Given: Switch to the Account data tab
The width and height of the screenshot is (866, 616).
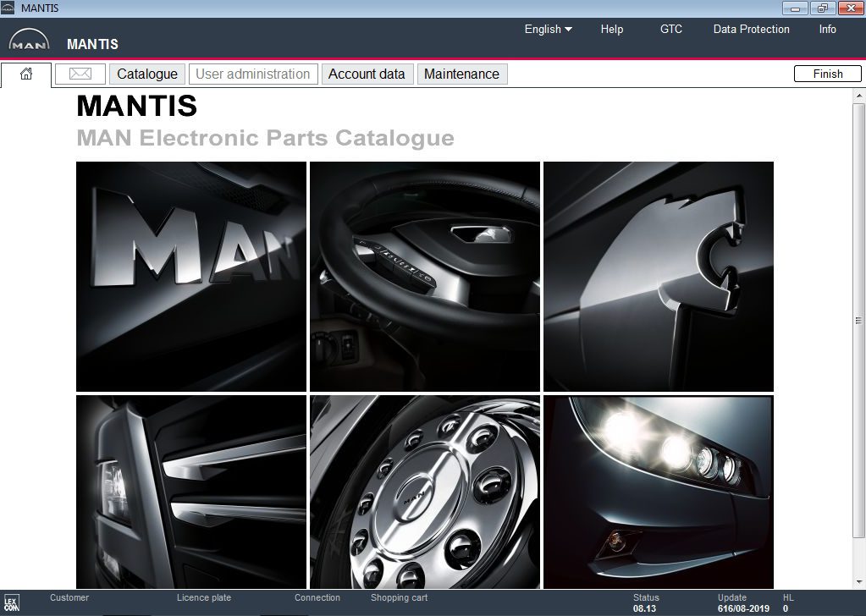Looking at the screenshot, I should pos(367,74).
